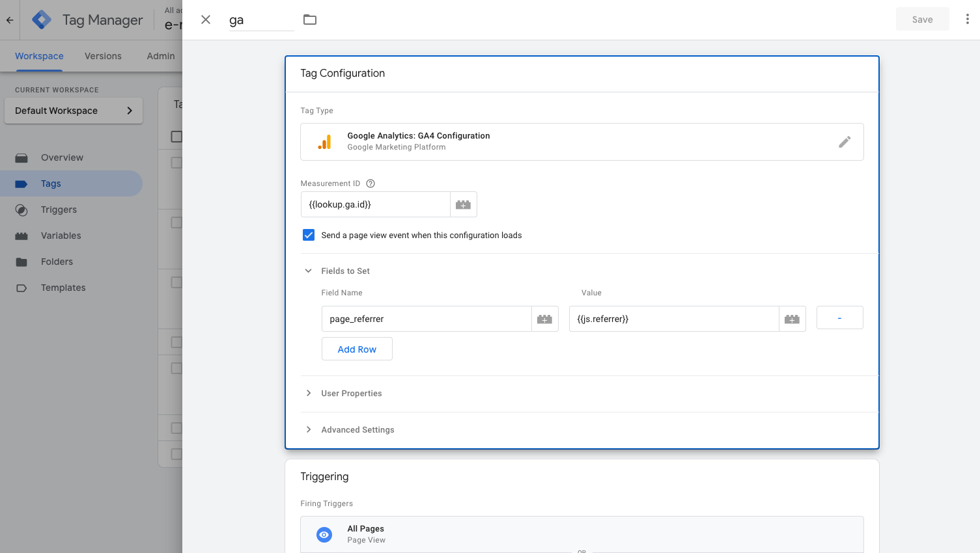Open Measurement ID help tooltip icon
Image resolution: width=980 pixels, height=553 pixels.
pos(371,183)
